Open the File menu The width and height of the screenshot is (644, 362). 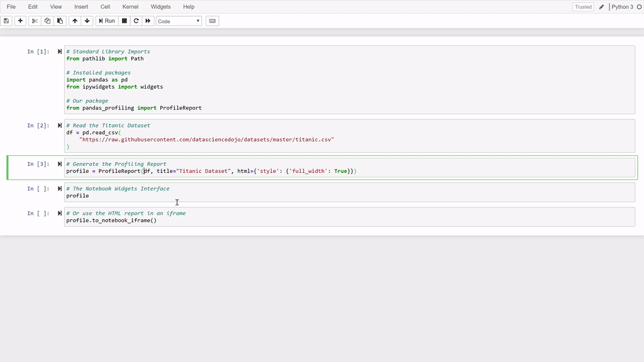point(10,6)
